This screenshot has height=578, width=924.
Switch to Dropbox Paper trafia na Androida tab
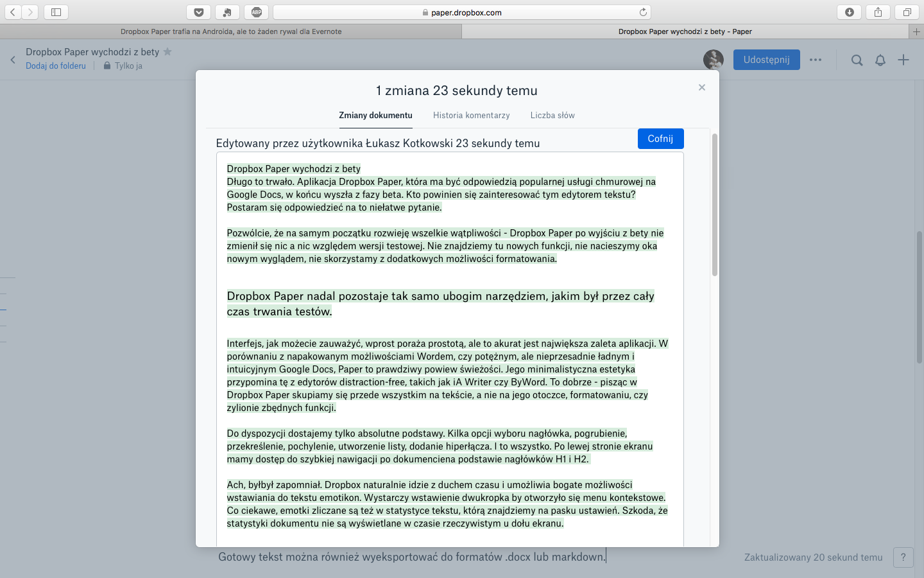click(231, 31)
